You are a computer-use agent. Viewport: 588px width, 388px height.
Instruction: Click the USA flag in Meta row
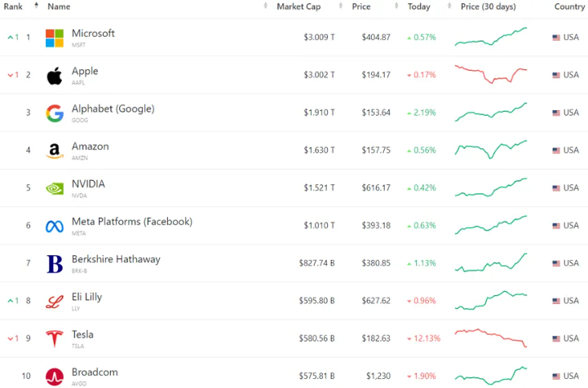[556, 226]
